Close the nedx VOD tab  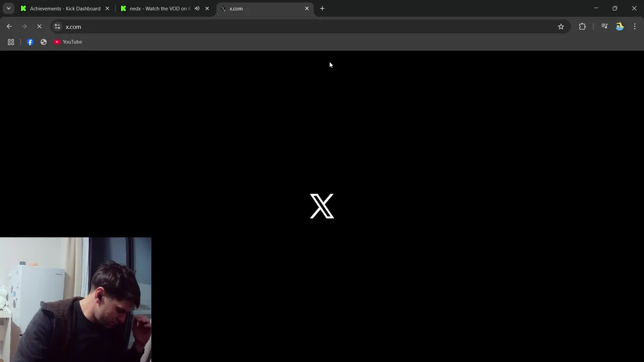(x=207, y=9)
